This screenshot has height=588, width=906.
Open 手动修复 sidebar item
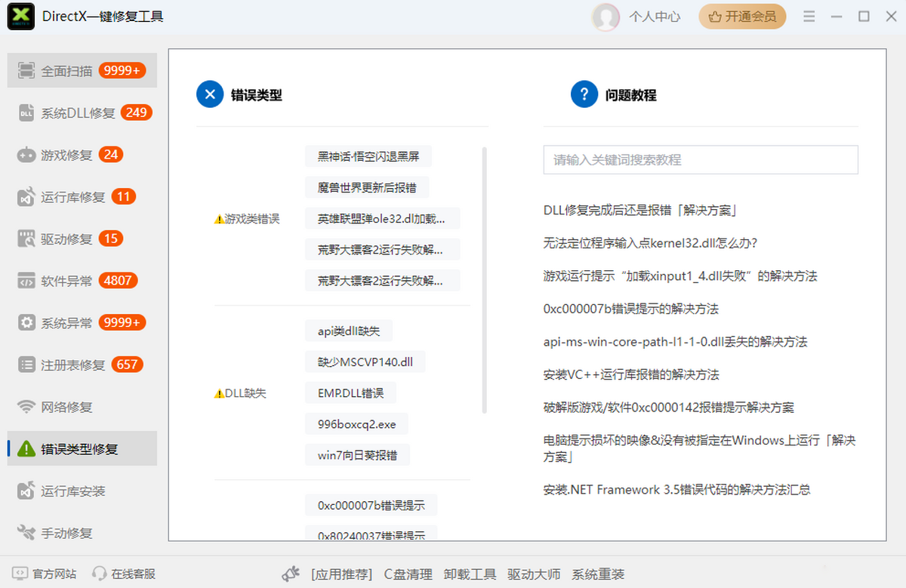click(82, 533)
